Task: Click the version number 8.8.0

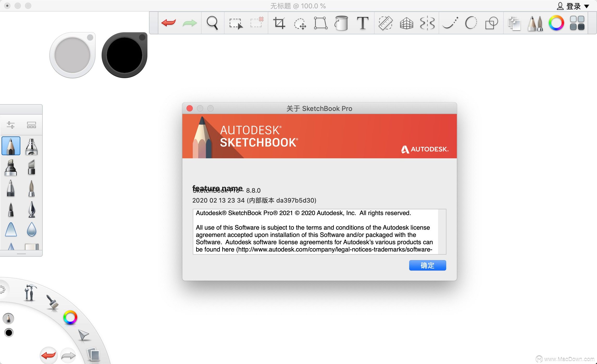Action: coord(253,190)
